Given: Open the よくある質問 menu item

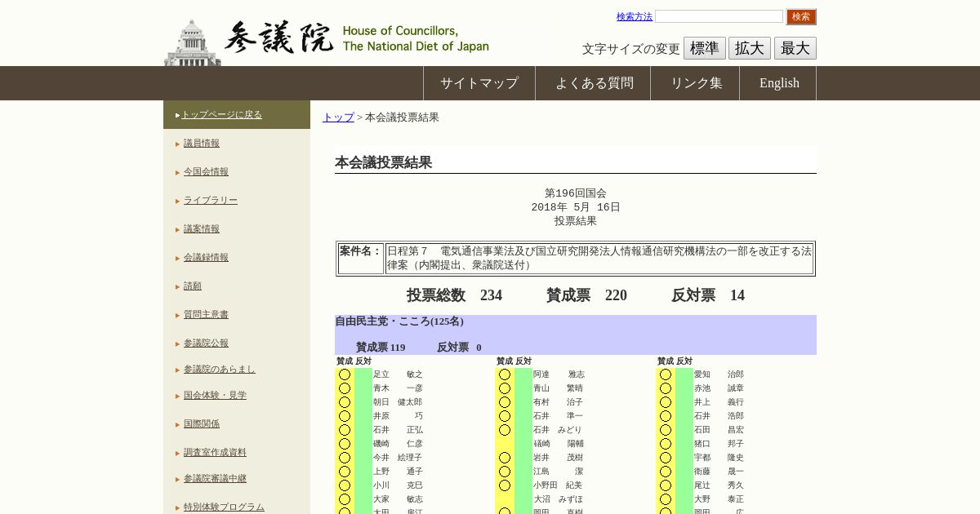Looking at the screenshot, I should 594,83.
